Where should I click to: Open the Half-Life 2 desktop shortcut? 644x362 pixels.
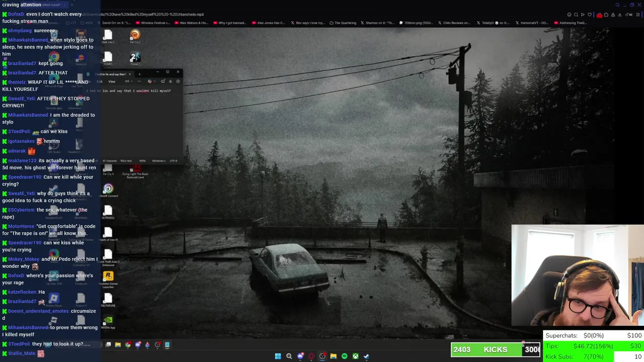[x=108, y=36]
